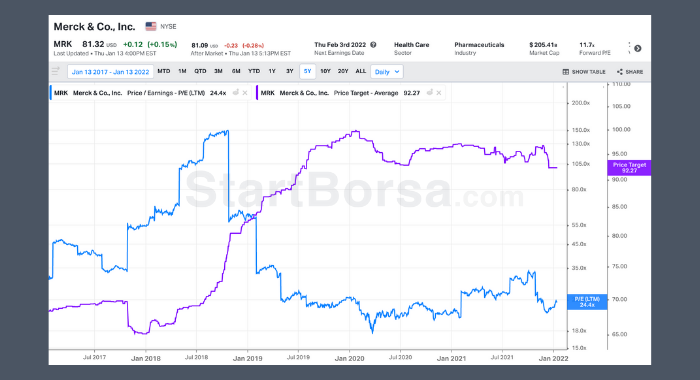Switch to the QTD range
Viewport: 700px width, 380px height.
pyautogui.click(x=200, y=71)
